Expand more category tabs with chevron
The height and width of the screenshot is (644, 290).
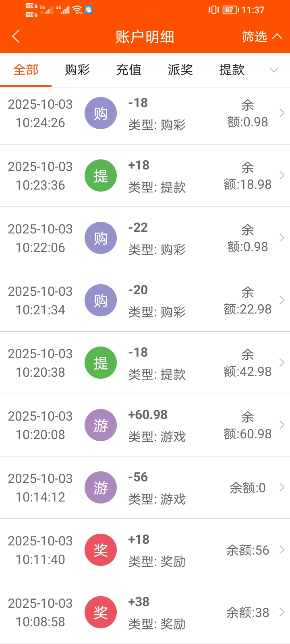click(x=274, y=70)
